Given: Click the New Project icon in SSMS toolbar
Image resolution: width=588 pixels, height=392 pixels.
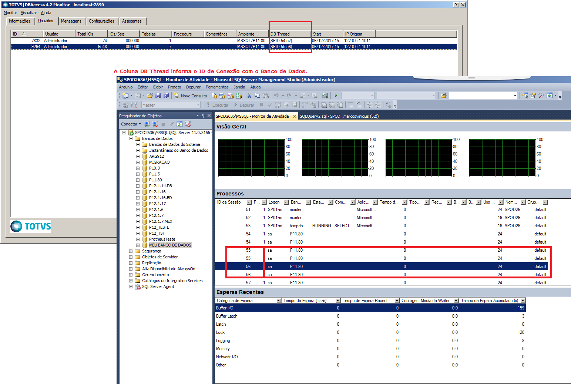Looking at the screenshot, I should (126, 96).
